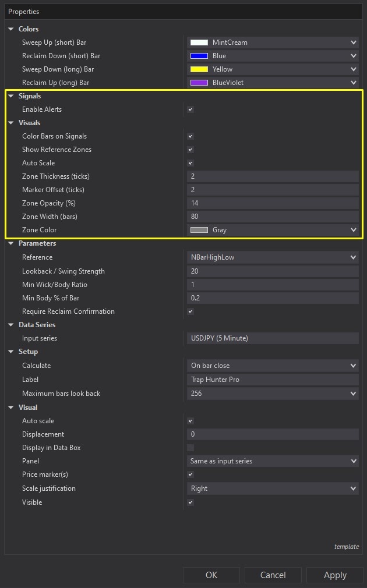Uncheck Require Reclaim Confirmation
This screenshot has width=367, height=588.
(x=190, y=311)
